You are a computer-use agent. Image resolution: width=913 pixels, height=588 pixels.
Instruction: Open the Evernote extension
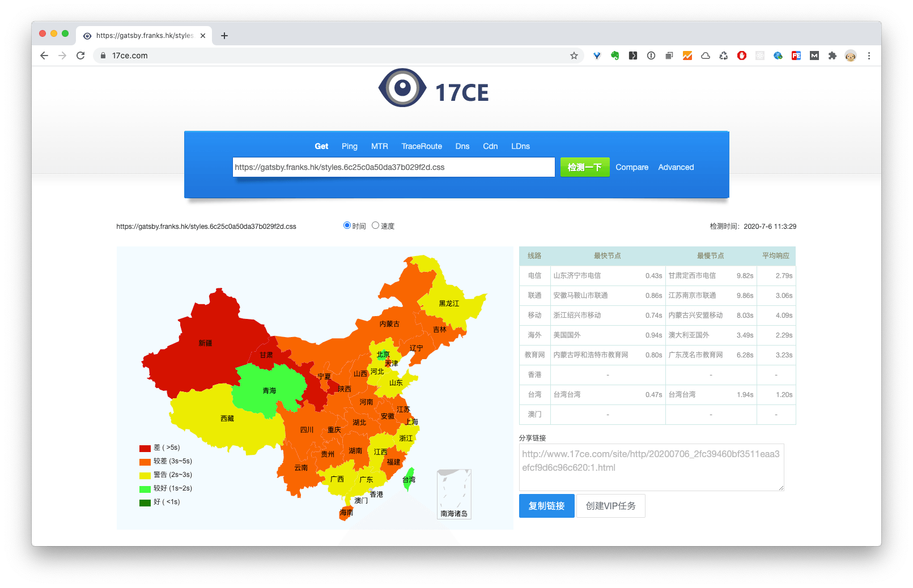(614, 56)
